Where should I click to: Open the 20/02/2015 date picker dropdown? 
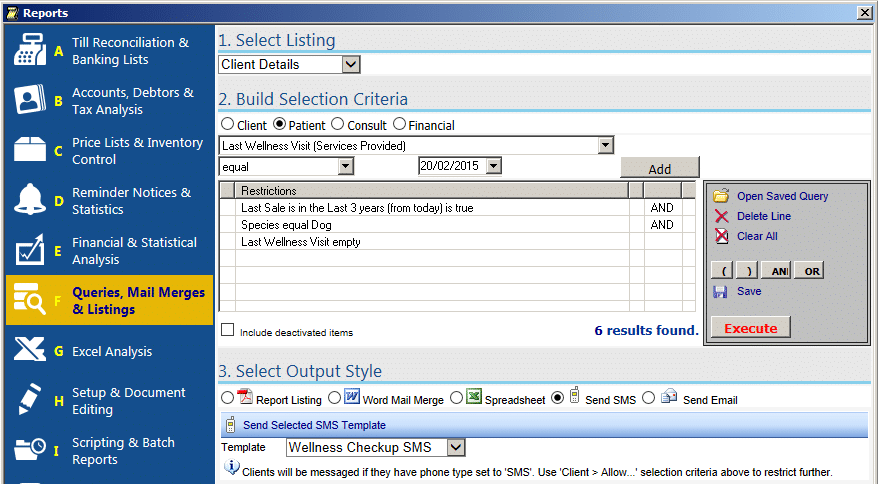click(x=493, y=166)
